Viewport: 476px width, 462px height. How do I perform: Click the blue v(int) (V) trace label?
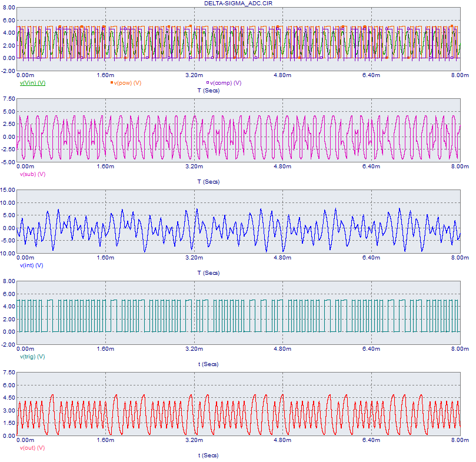coord(31,265)
